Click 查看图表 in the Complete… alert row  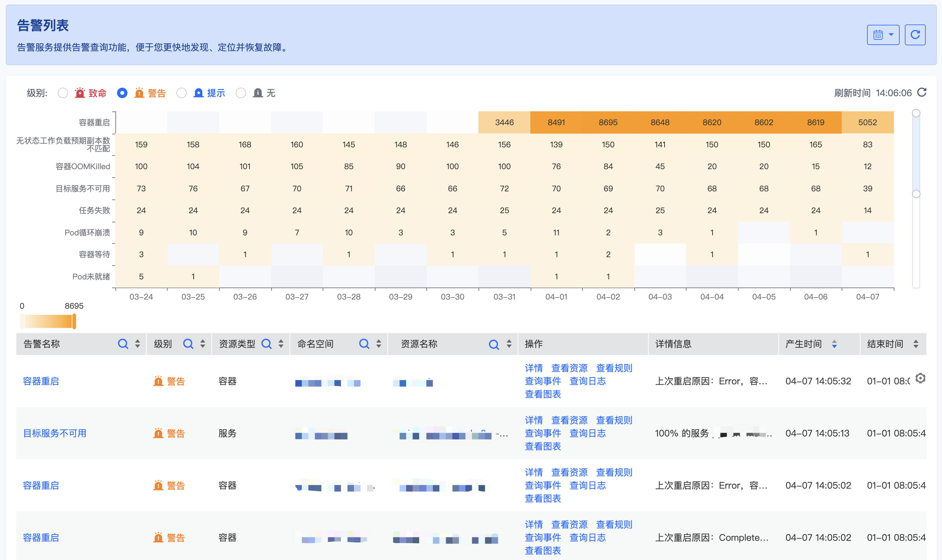543,551
